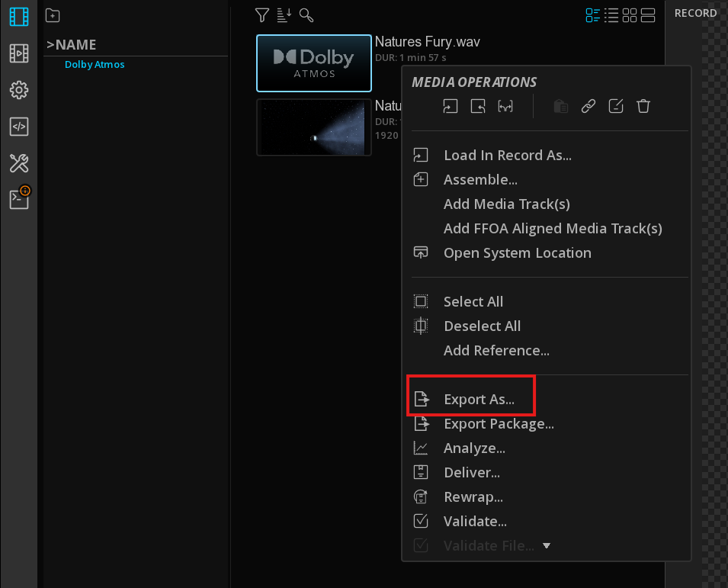Open the RECORD tab
The height and width of the screenshot is (588, 728).
[695, 13]
